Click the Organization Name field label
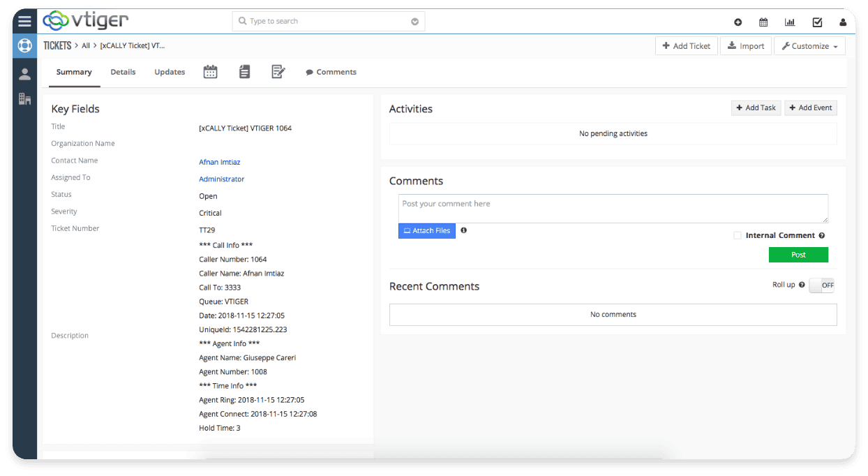 coord(83,144)
